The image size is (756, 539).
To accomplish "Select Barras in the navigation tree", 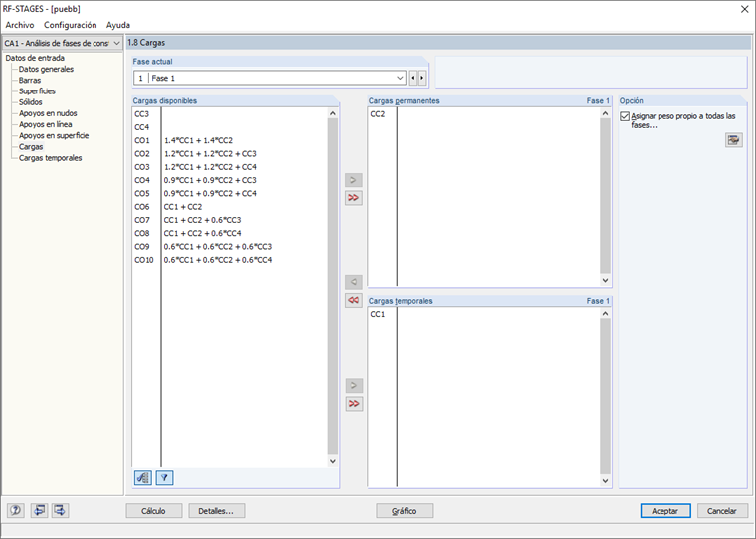I will click(x=30, y=80).
